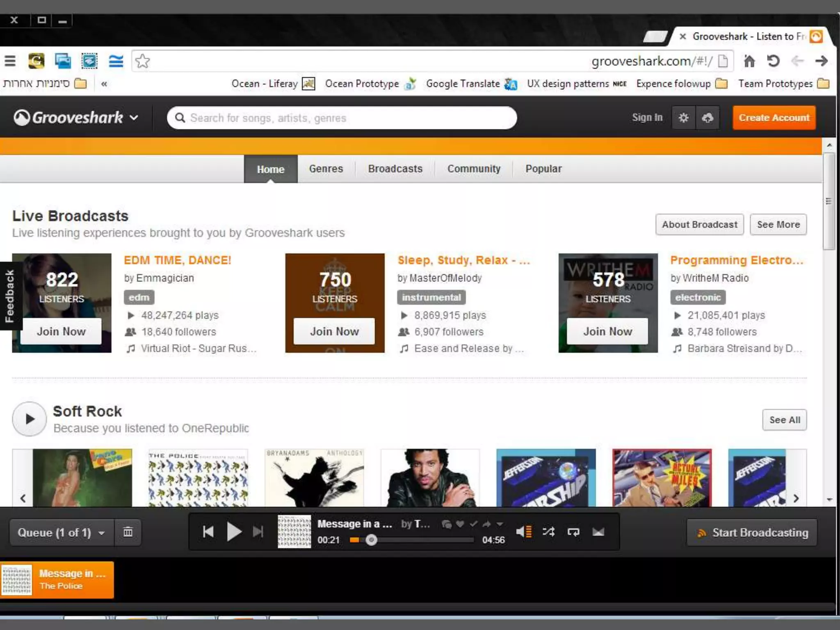Bookmark the page with the star icon
Image resolution: width=840 pixels, height=630 pixels.
point(142,61)
